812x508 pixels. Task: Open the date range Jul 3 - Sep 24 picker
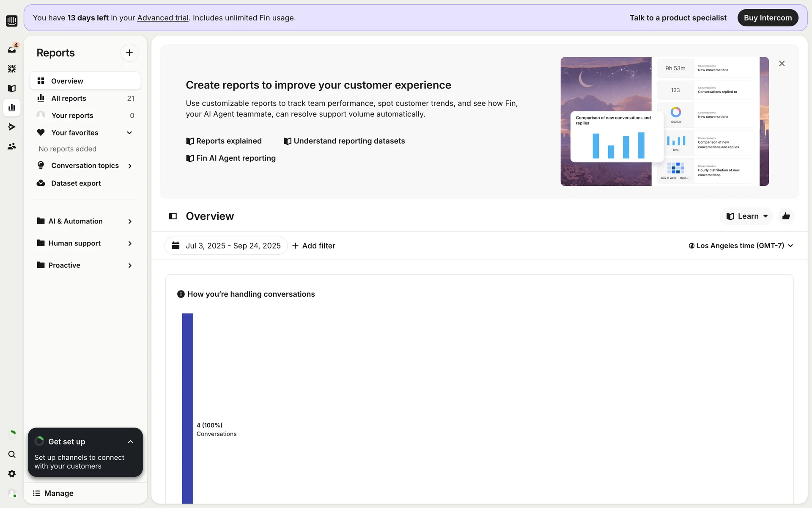(226, 246)
